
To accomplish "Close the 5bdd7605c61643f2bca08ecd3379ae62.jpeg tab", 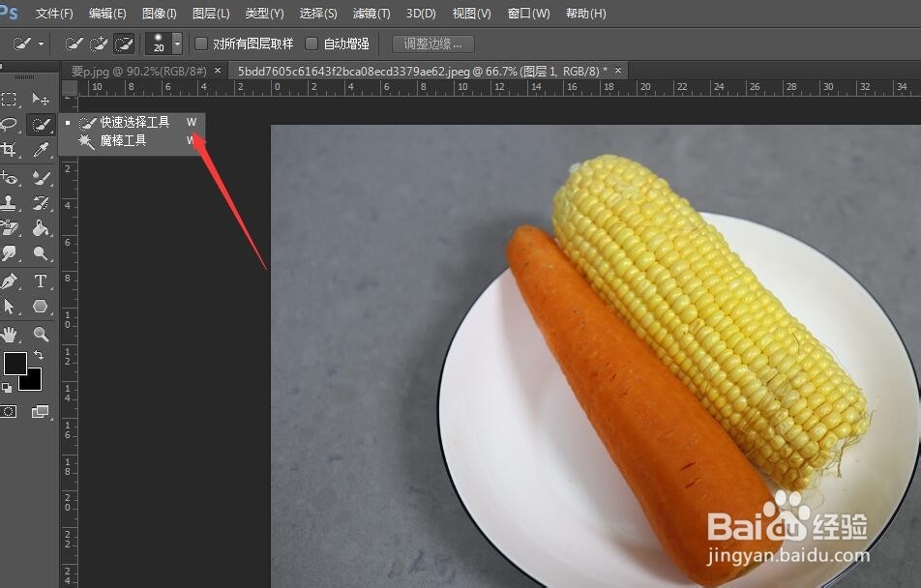I will [618, 71].
